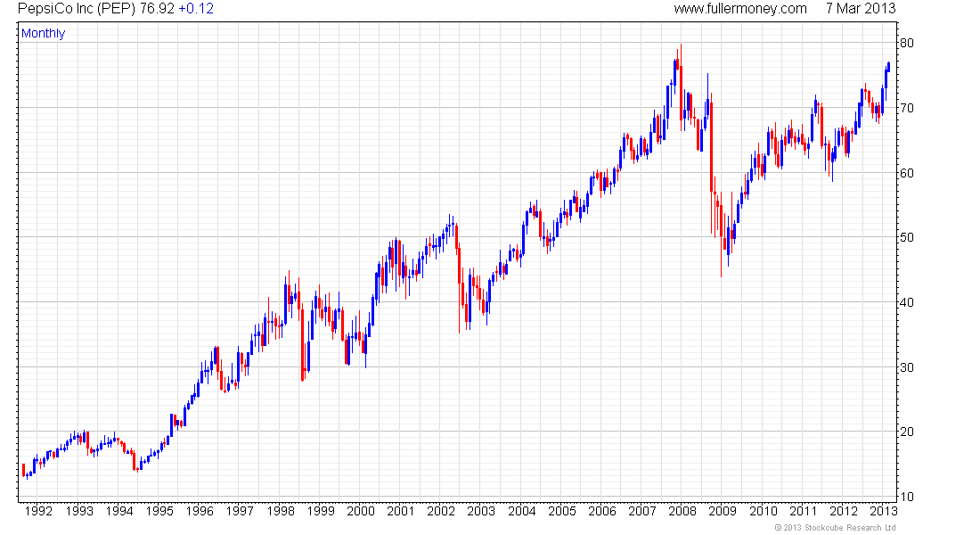Click the 2005 year label on axis
This screenshot has height=535, width=980.
tap(562, 511)
